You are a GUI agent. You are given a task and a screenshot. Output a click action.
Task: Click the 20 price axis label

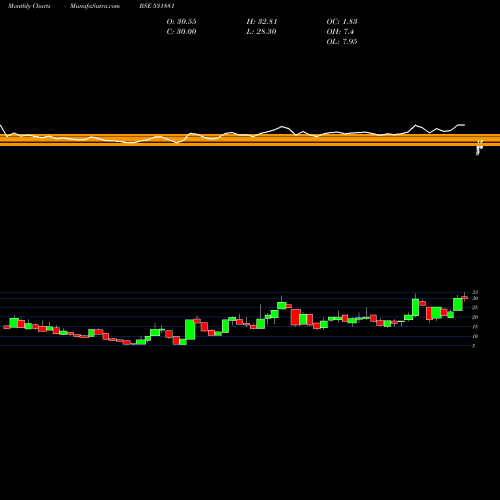[x=475, y=317]
